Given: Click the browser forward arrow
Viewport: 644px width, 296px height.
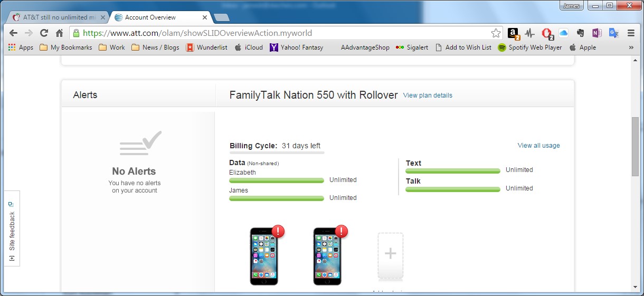Looking at the screenshot, I should [x=29, y=33].
